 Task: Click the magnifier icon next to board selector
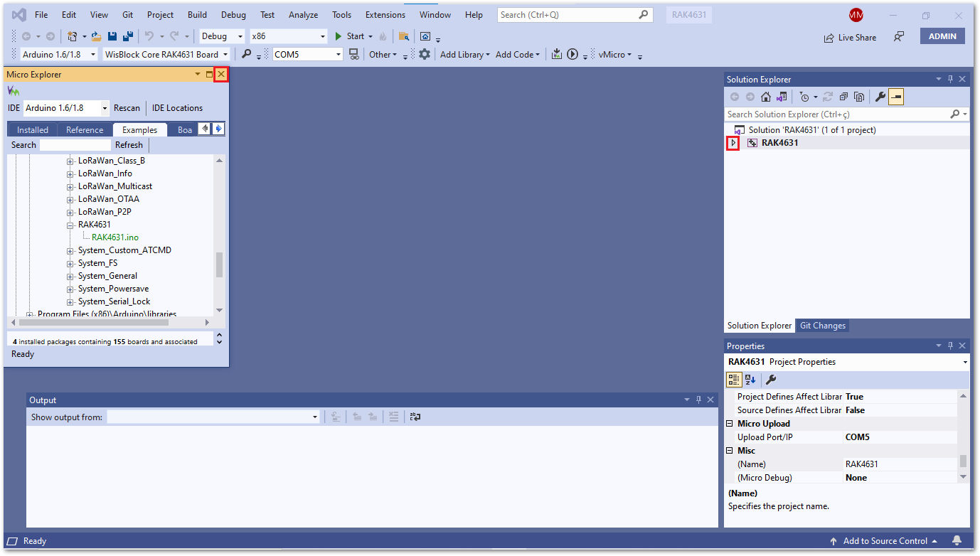246,55
